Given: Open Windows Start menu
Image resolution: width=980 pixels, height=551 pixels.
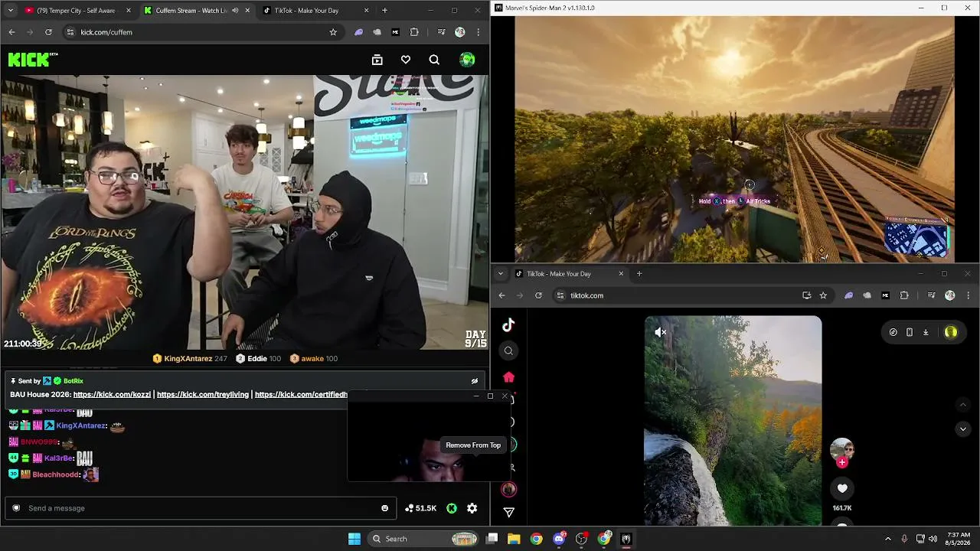Looking at the screenshot, I should click(354, 539).
